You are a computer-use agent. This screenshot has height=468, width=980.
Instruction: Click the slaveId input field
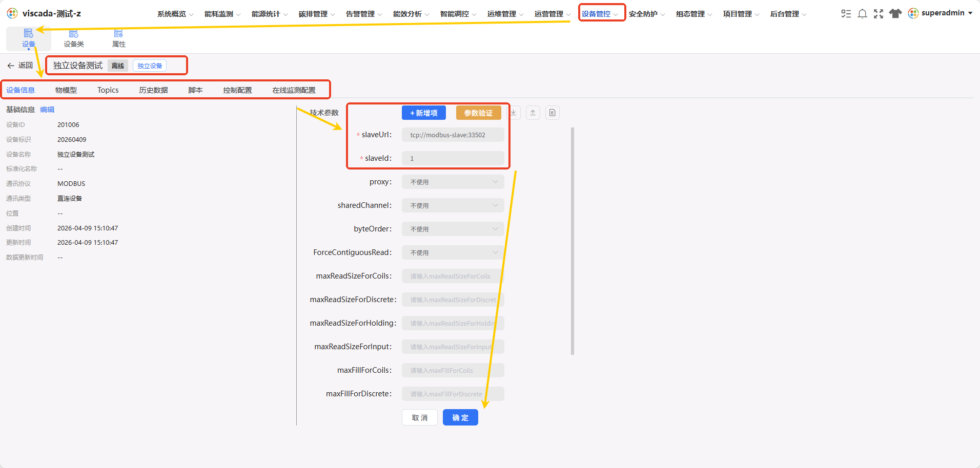[453, 158]
